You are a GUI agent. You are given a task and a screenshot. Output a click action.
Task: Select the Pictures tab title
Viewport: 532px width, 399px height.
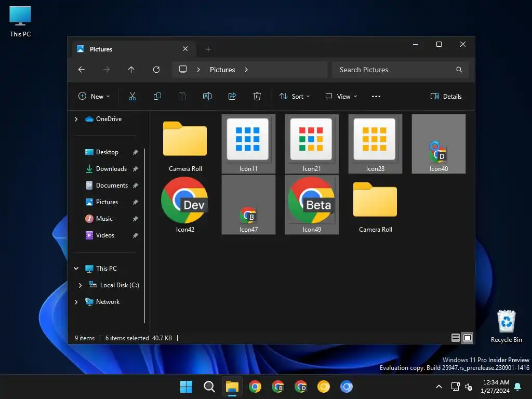click(101, 49)
